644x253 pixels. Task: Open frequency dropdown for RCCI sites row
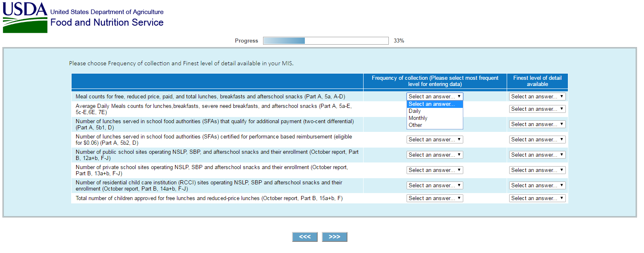tap(434, 186)
